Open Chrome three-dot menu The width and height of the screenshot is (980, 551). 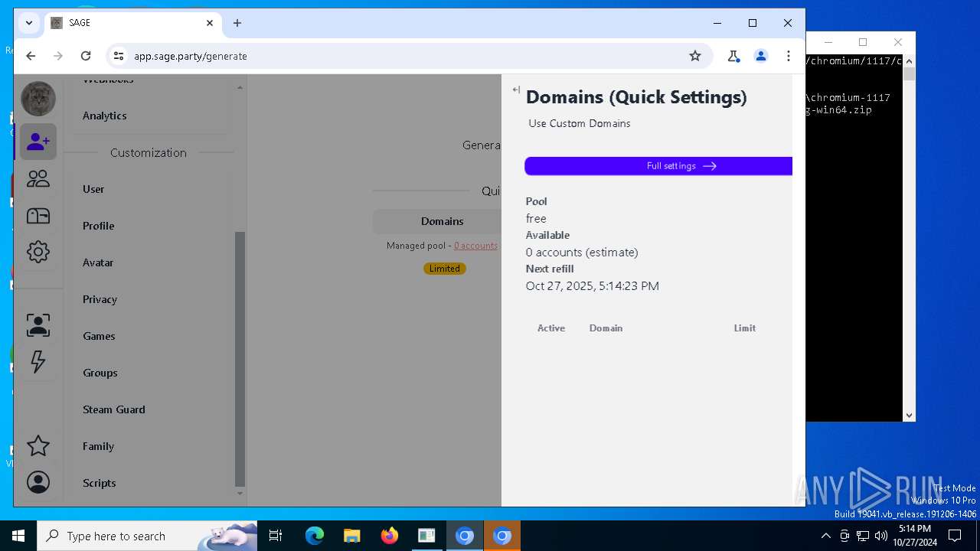pyautogui.click(x=789, y=56)
